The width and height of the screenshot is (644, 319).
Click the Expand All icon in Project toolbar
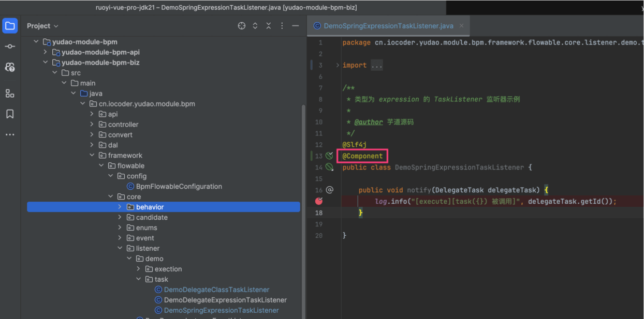[255, 25]
